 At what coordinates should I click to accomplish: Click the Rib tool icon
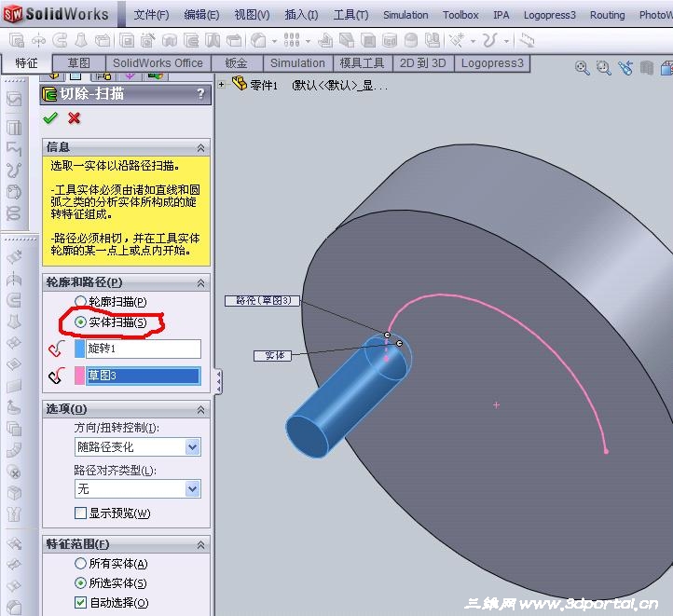pos(325,40)
